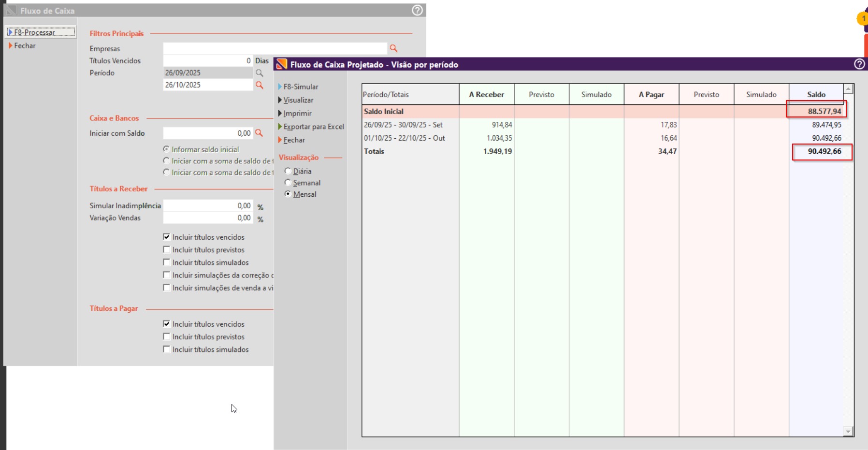Click the Período/Totais column header
The height and width of the screenshot is (450, 868).
click(410, 95)
